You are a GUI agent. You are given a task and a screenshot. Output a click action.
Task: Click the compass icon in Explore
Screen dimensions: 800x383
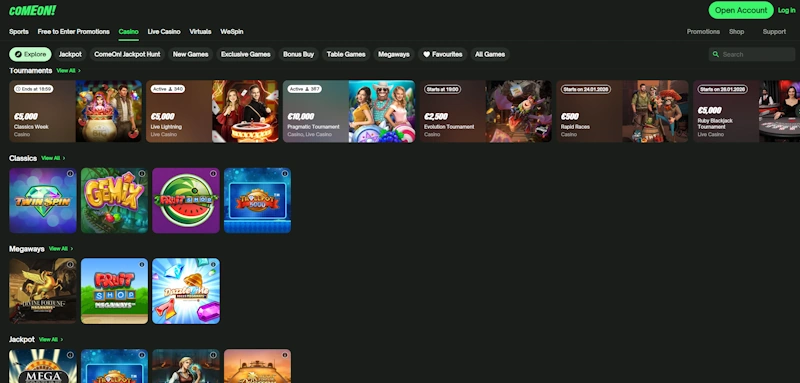(18, 54)
